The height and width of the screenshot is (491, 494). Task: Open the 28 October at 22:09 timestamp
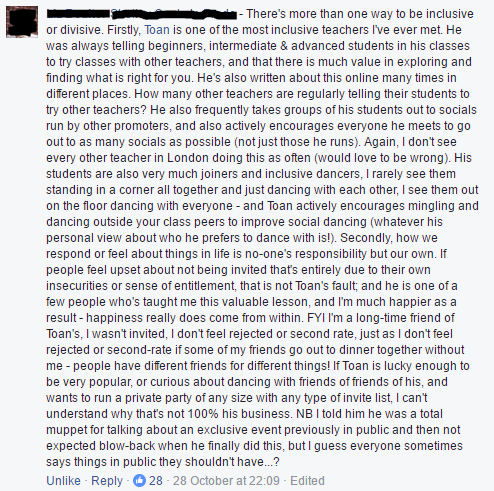[x=226, y=481]
